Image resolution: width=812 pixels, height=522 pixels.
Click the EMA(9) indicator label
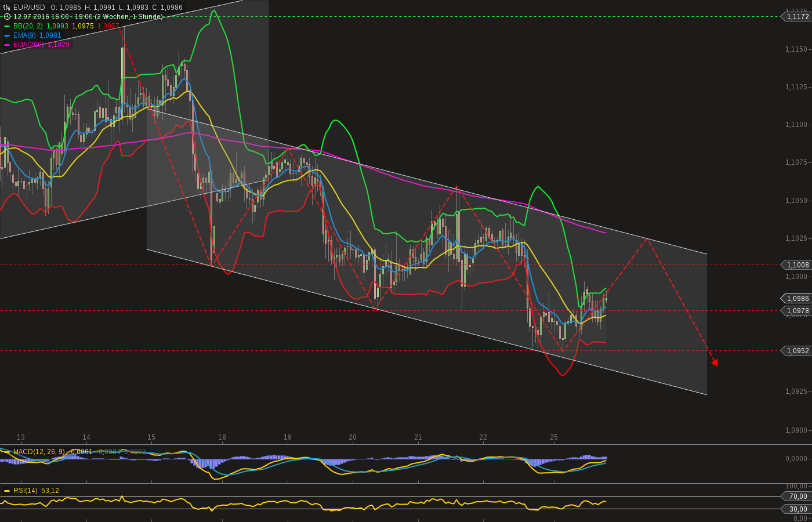click(x=25, y=35)
